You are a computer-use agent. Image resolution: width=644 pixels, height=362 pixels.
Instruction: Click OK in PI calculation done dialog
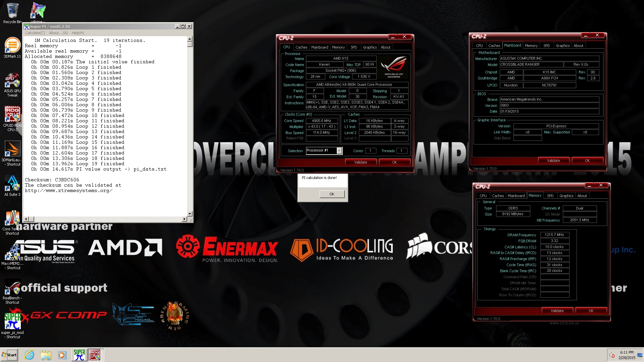[x=332, y=194]
